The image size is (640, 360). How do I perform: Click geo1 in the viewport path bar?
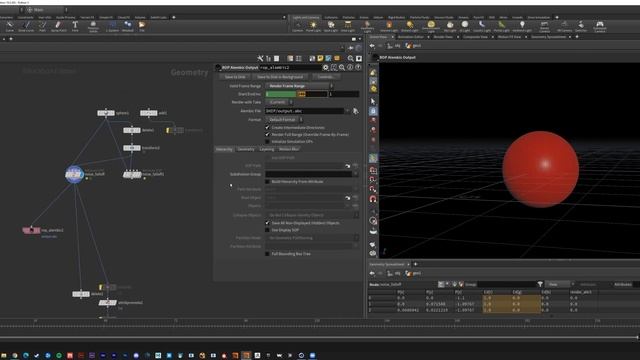tap(413, 46)
